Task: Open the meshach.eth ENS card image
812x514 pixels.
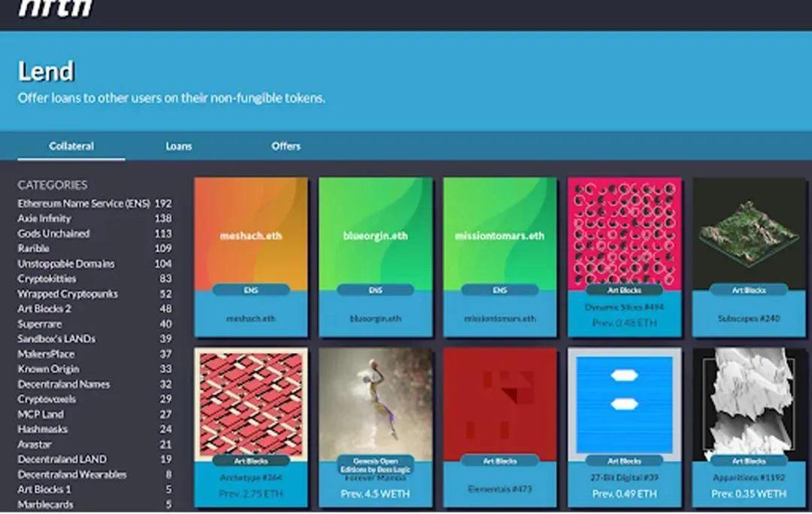Action: click(251, 233)
